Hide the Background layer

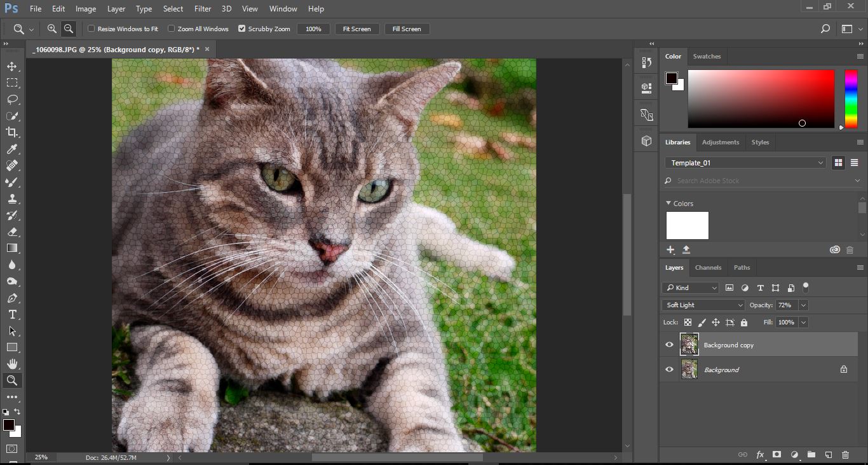point(669,370)
